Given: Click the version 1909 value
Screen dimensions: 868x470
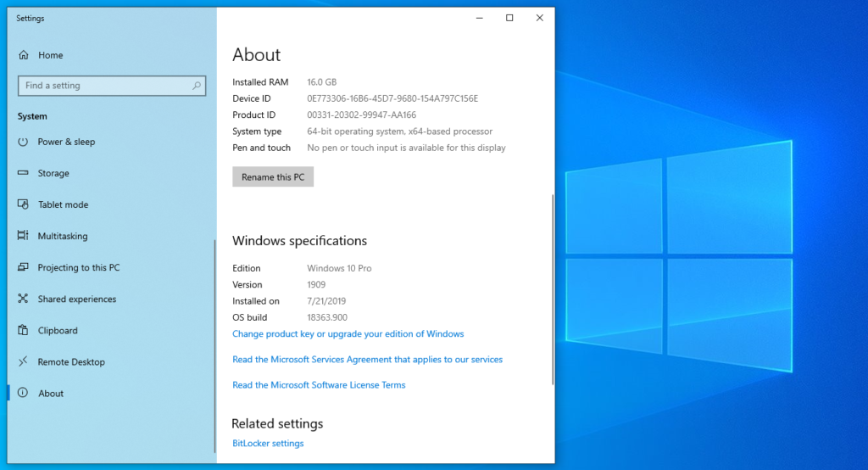Looking at the screenshot, I should [x=316, y=285].
